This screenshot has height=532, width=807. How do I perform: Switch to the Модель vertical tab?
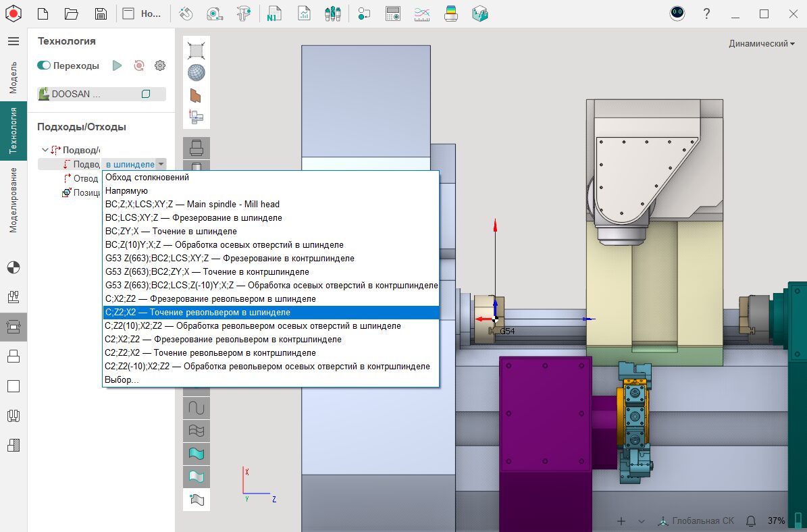pos(13,77)
